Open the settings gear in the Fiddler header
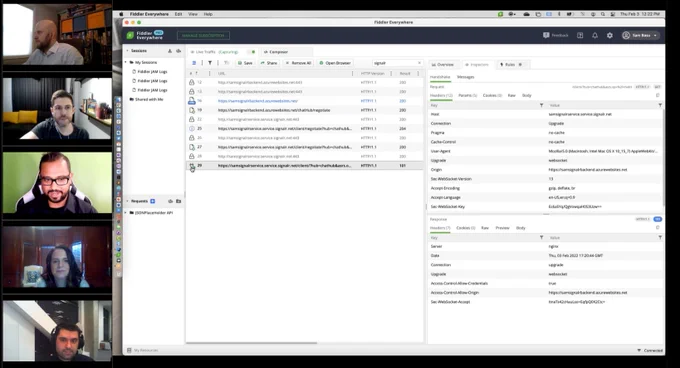Viewport: 680px width, 368px height. (x=610, y=36)
